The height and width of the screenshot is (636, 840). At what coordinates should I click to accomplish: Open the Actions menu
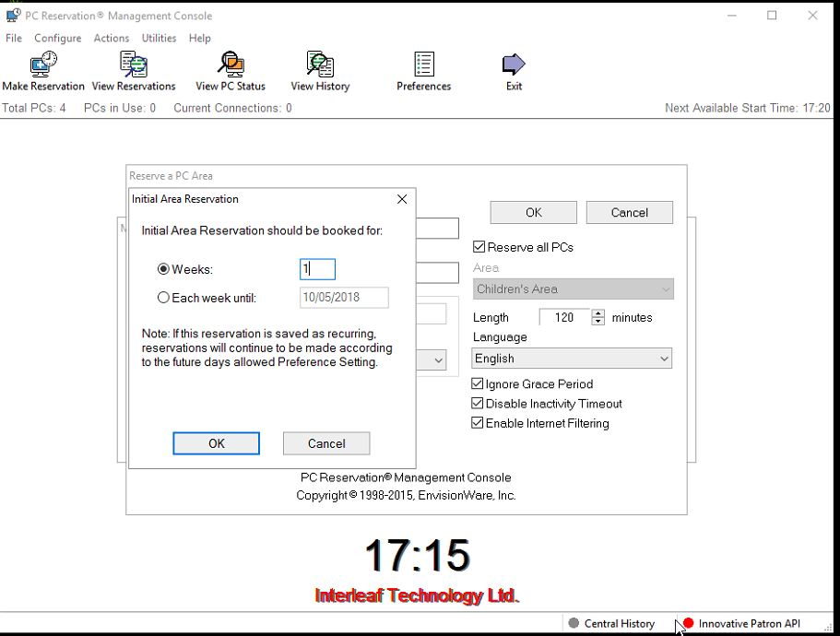pos(112,38)
